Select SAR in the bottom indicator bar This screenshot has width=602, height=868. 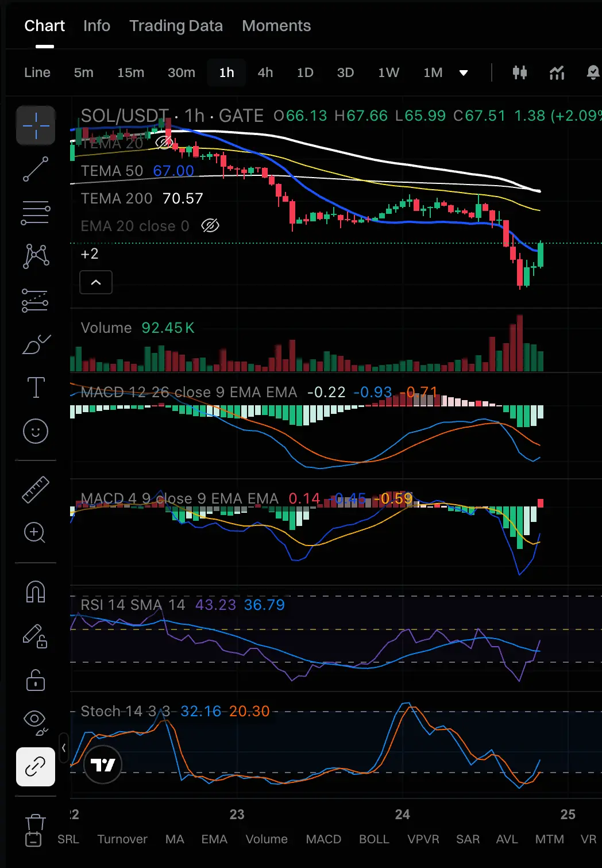pyautogui.click(x=468, y=839)
